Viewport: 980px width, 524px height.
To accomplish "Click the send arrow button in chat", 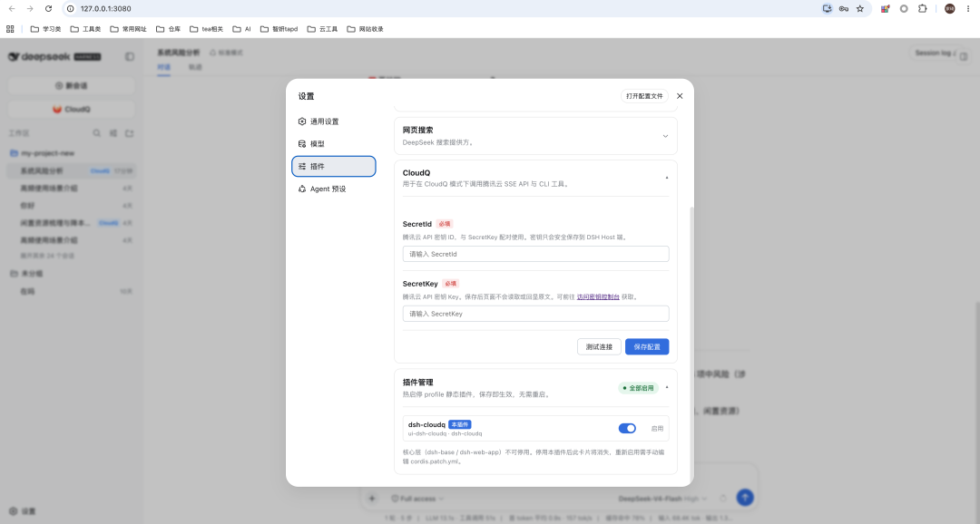I will pos(744,497).
